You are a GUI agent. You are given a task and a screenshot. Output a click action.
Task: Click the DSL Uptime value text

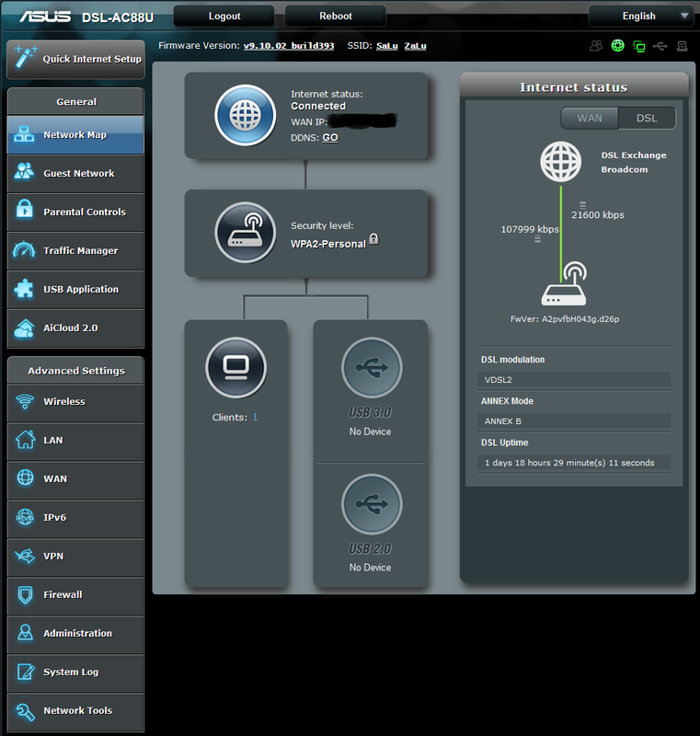click(569, 463)
